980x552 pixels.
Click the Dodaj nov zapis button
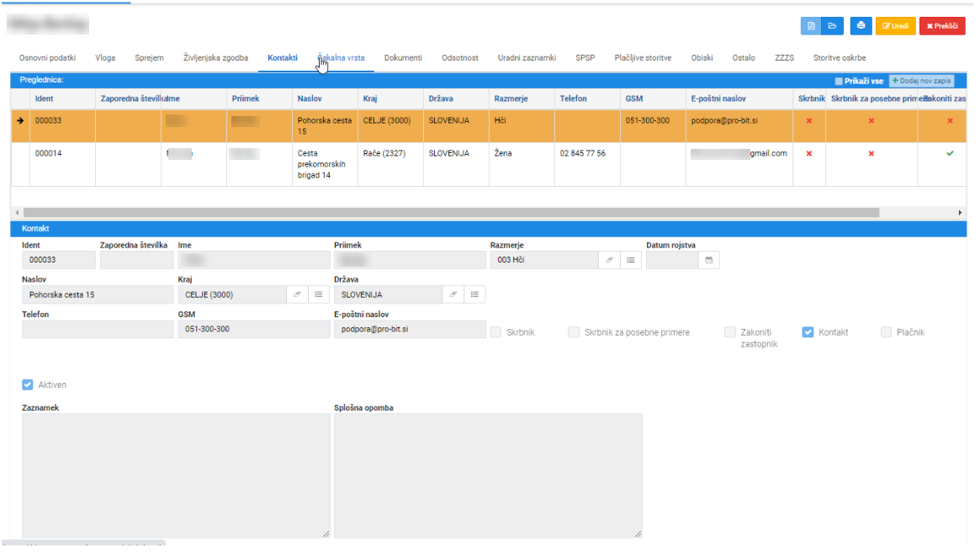pyautogui.click(x=921, y=81)
